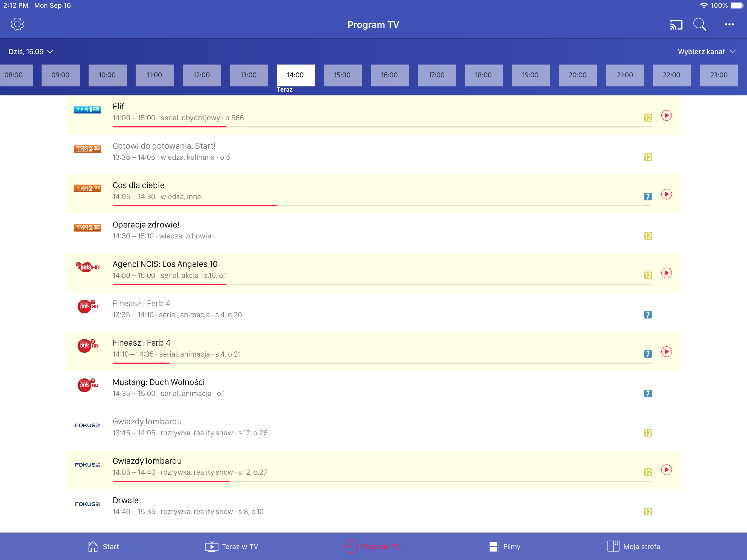
Task: Open search with the magnifier icon
Action: click(x=700, y=25)
